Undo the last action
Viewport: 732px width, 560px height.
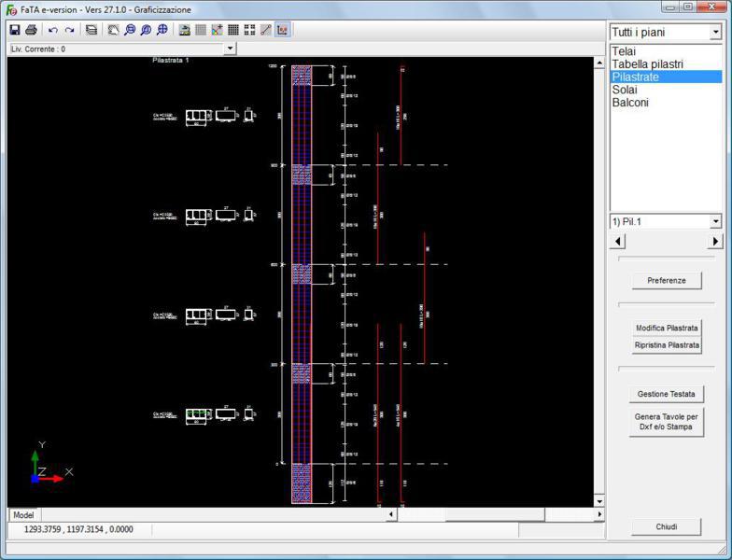(x=52, y=30)
